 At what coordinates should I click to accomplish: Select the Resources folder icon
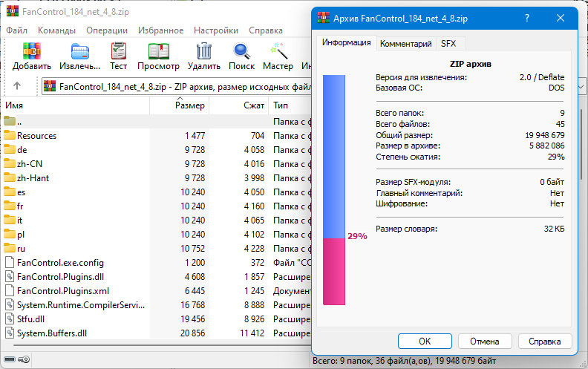pyautogui.click(x=10, y=135)
